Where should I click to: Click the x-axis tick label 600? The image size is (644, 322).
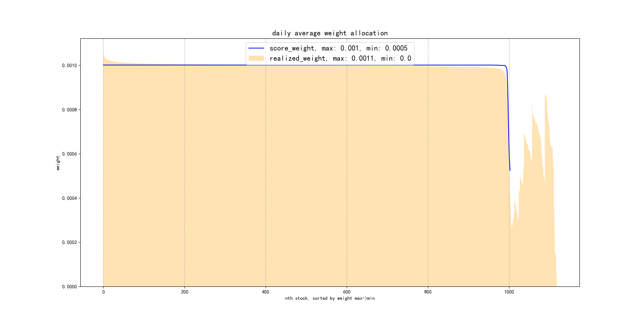pyautogui.click(x=347, y=292)
